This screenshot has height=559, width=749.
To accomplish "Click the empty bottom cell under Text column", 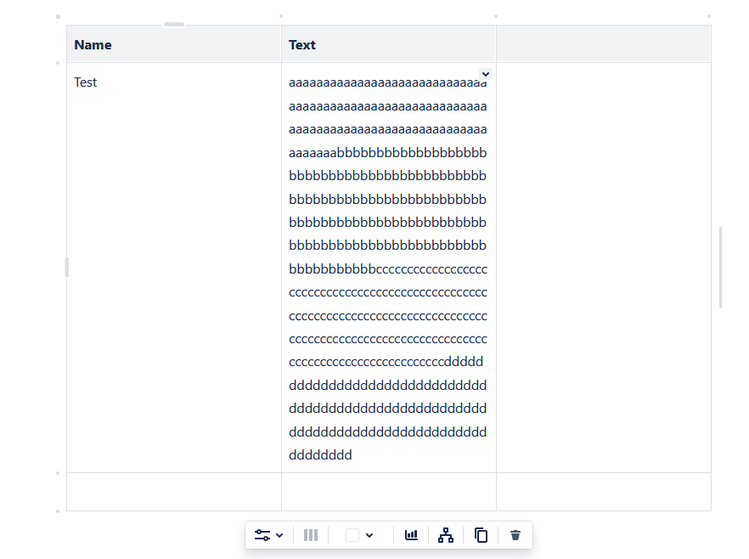I will (x=389, y=492).
